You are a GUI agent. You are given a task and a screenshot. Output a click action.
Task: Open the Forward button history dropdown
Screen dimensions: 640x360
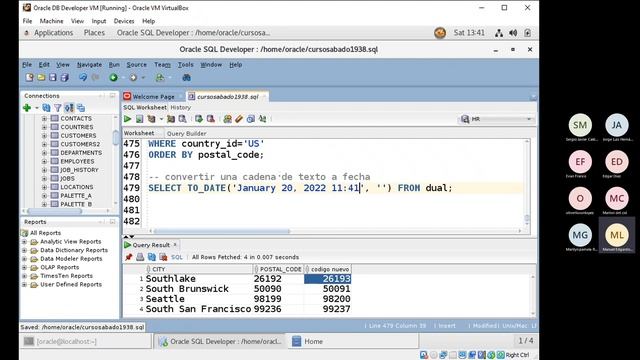tap(143, 78)
